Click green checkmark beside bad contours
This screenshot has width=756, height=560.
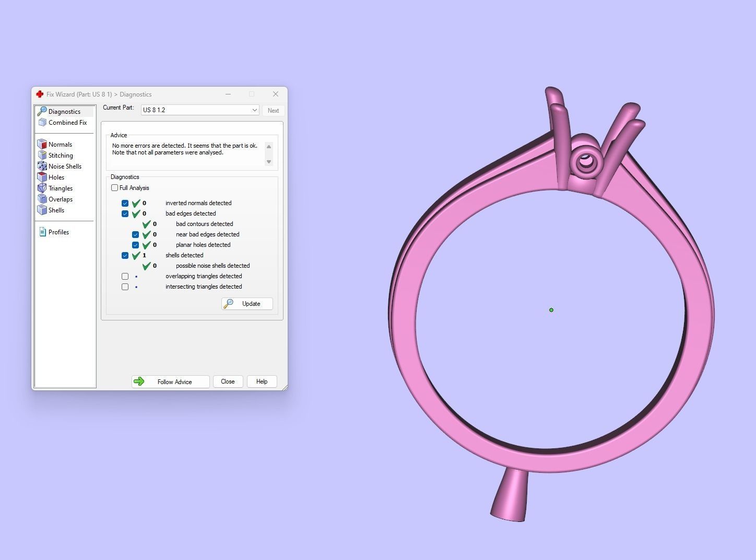click(147, 224)
